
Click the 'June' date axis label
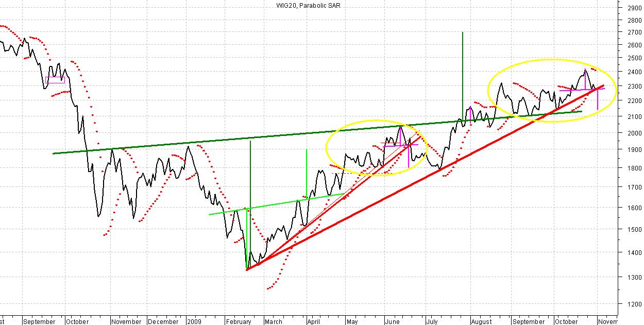pyautogui.click(x=393, y=321)
